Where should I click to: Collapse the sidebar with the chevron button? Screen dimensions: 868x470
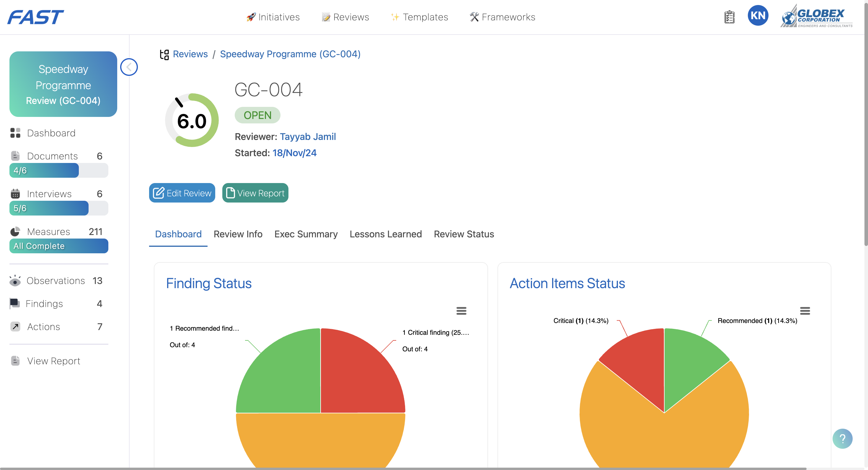pos(129,67)
